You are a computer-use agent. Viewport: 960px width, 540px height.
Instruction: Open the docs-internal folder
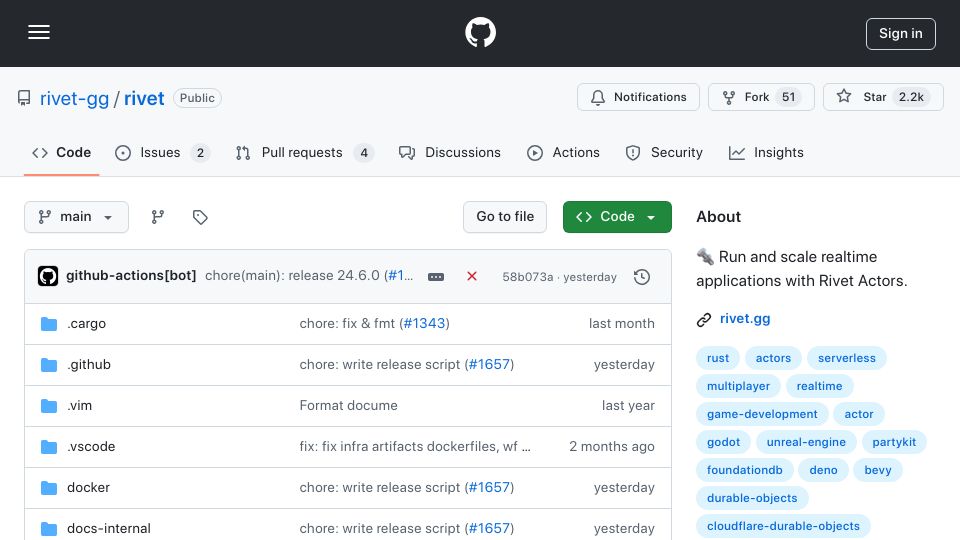coord(108,528)
